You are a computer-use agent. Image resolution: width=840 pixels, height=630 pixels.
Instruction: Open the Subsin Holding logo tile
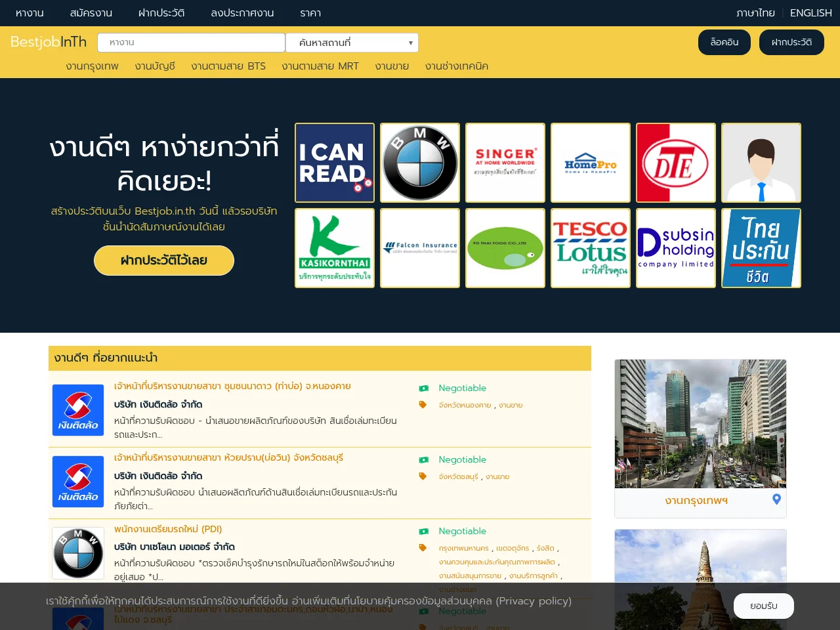(x=676, y=248)
